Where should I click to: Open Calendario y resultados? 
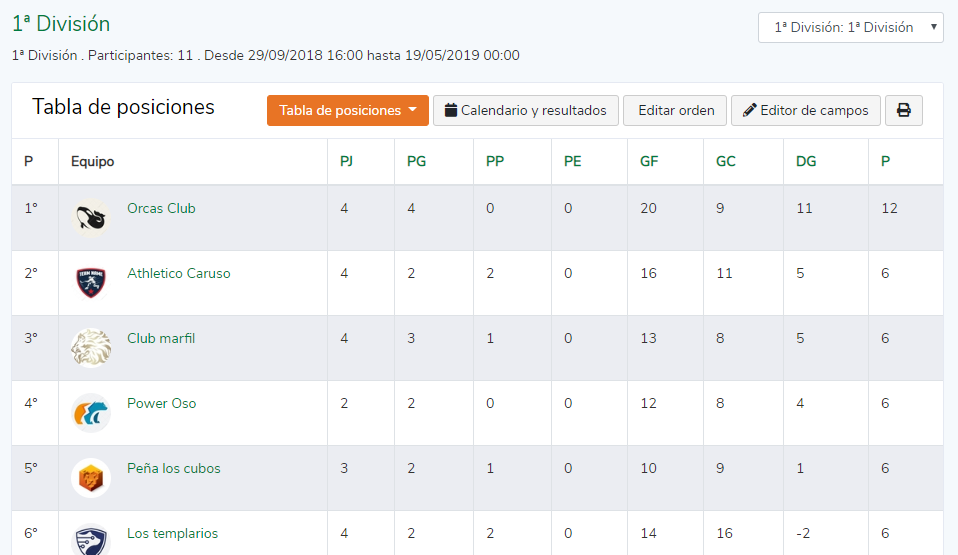[x=526, y=111]
